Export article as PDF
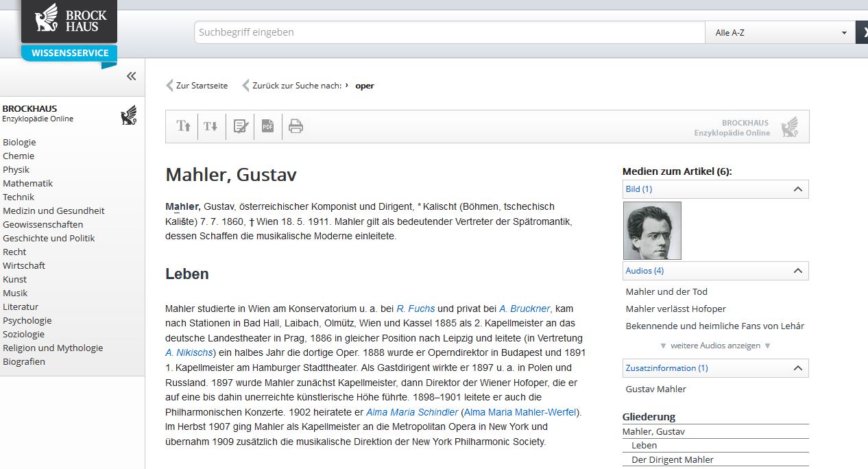 pos(267,126)
